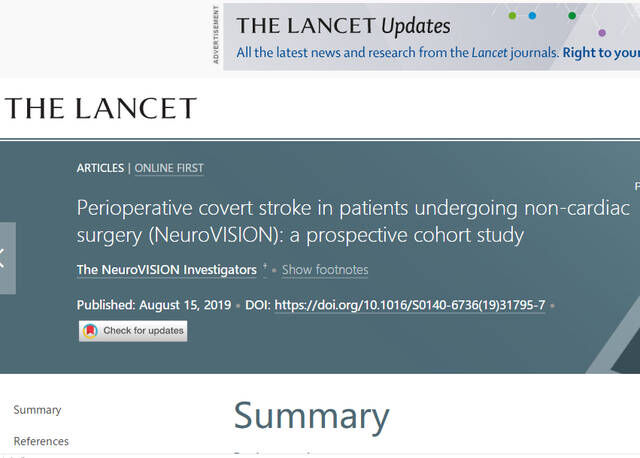Click the ARTICLES category label

click(x=100, y=168)
